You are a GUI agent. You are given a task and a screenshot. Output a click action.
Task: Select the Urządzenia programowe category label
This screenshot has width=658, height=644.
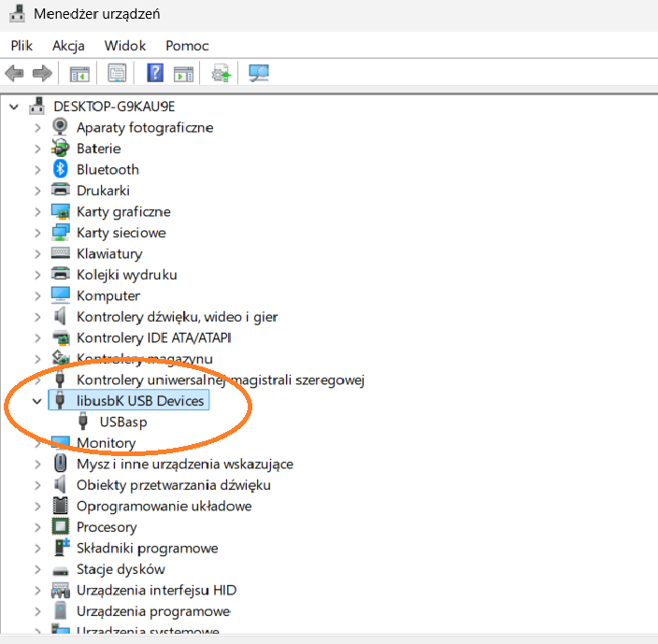153,611
